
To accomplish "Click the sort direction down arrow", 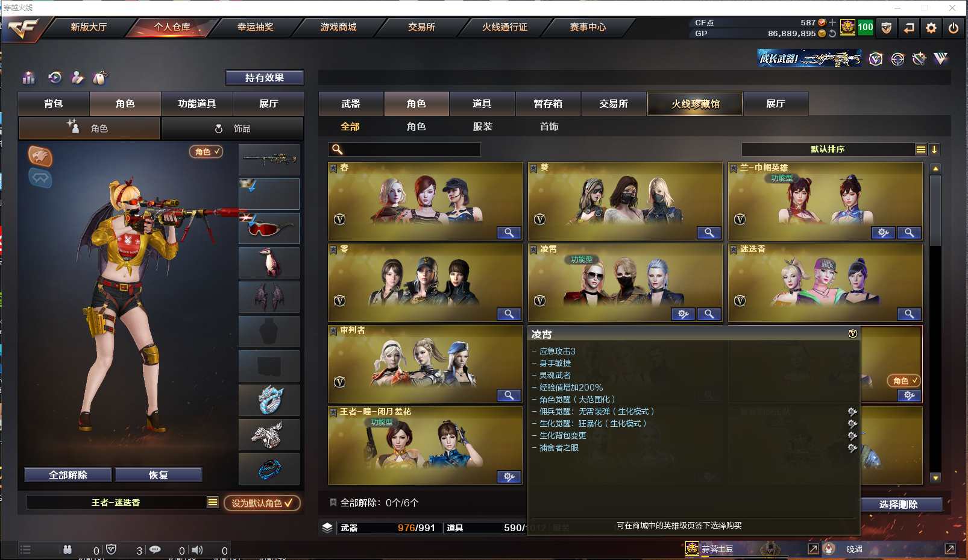I will coord(934,149).
